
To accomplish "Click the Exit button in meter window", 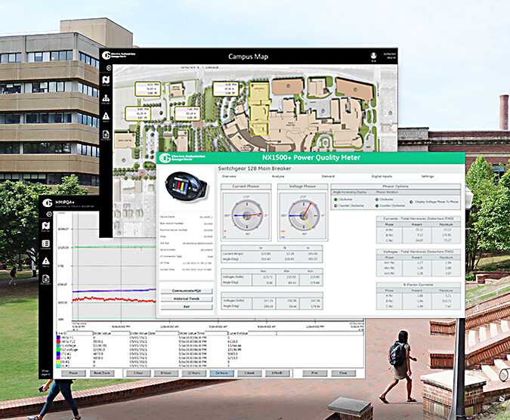I will [x=187, y=307].
